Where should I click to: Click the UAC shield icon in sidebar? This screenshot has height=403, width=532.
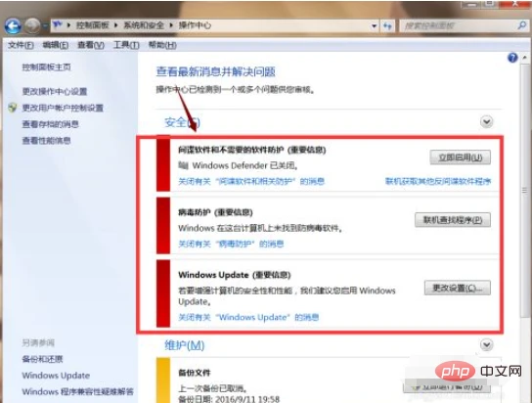pos(13,108)
